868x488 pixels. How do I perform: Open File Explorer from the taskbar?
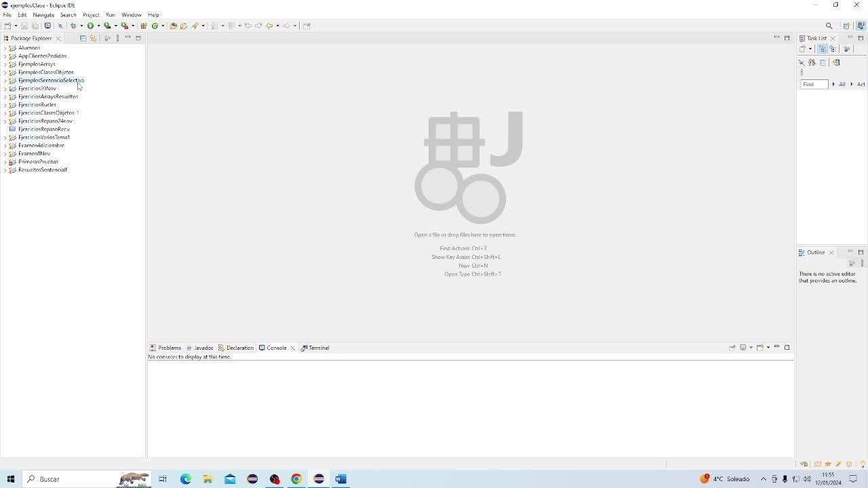point(208,479)
